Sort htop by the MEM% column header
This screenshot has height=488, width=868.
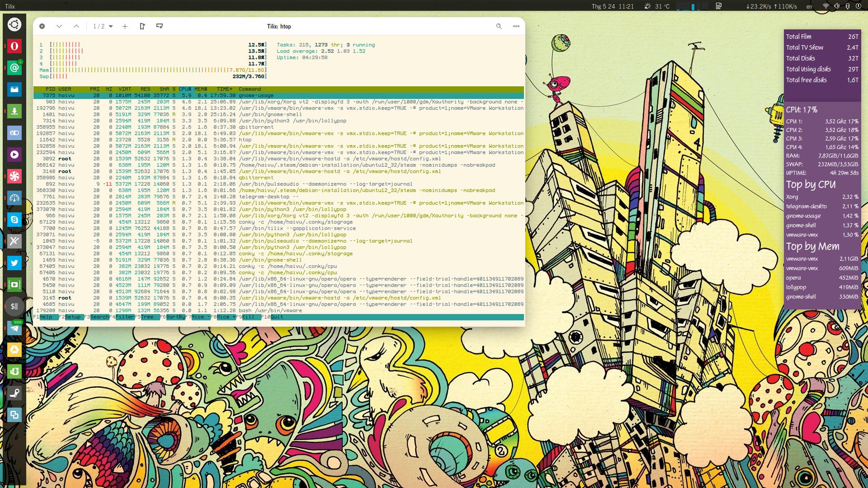201,89
